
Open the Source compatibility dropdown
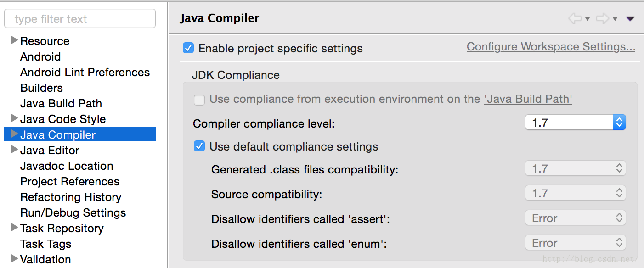point(576,193)
